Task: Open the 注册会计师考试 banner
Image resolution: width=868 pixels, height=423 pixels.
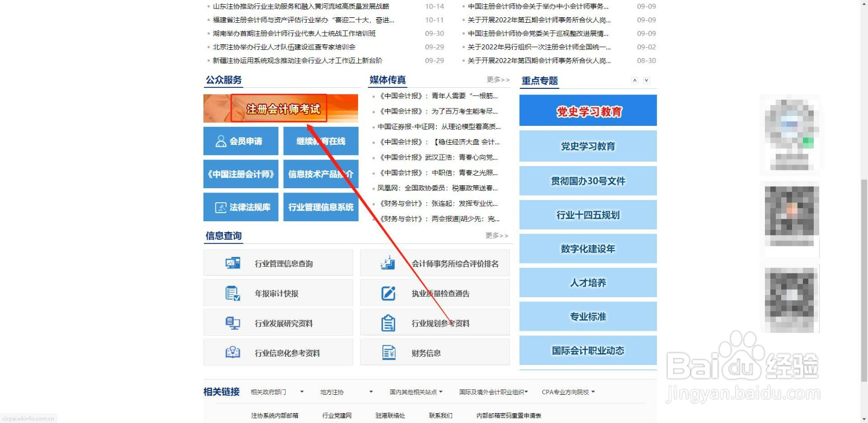Action: (x=280, y=108)
